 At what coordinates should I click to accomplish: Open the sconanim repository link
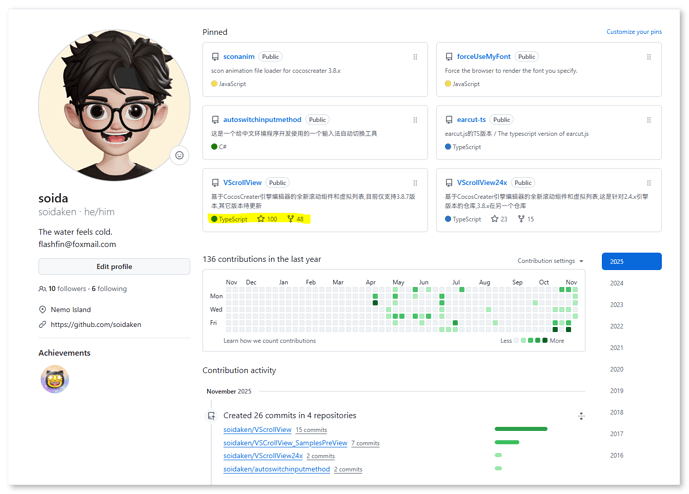(x=239, y=57)
